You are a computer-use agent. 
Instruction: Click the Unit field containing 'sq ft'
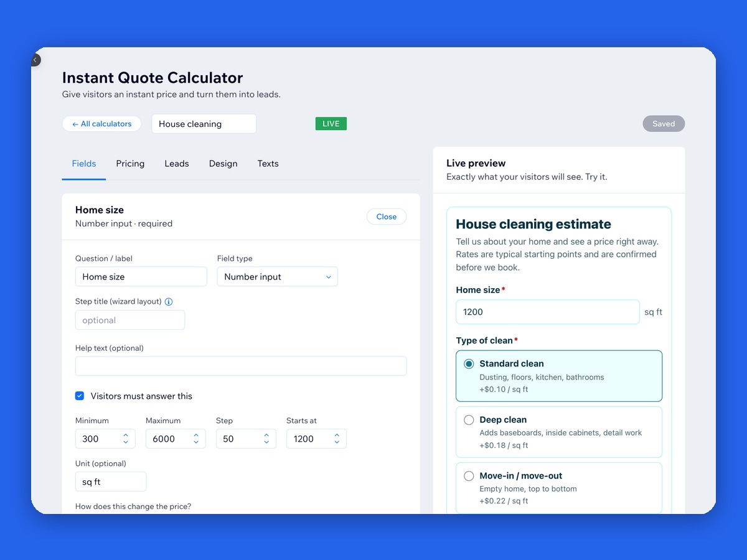[111, 482]
